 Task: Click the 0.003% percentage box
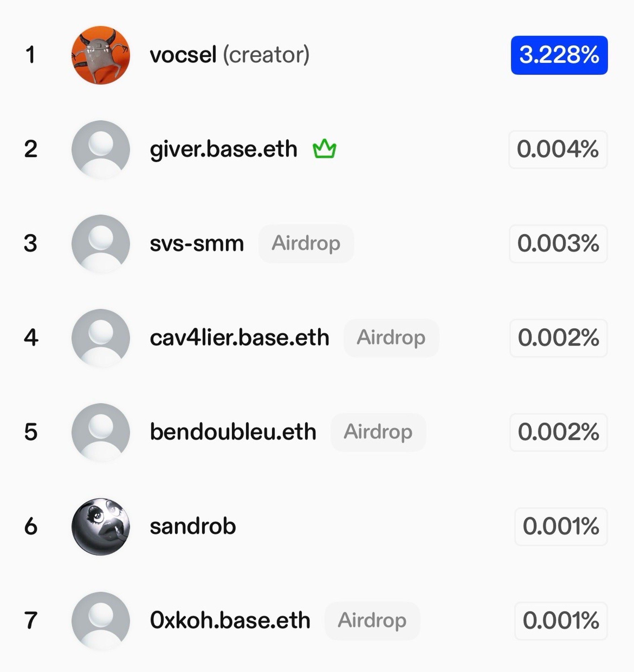pos(558,243)
